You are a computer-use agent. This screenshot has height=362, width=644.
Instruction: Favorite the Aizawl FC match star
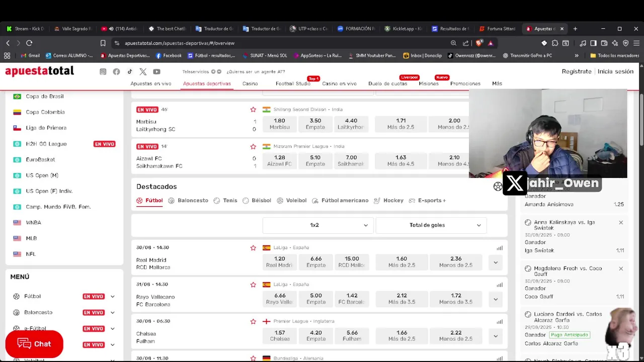click(x=253, y=146)
